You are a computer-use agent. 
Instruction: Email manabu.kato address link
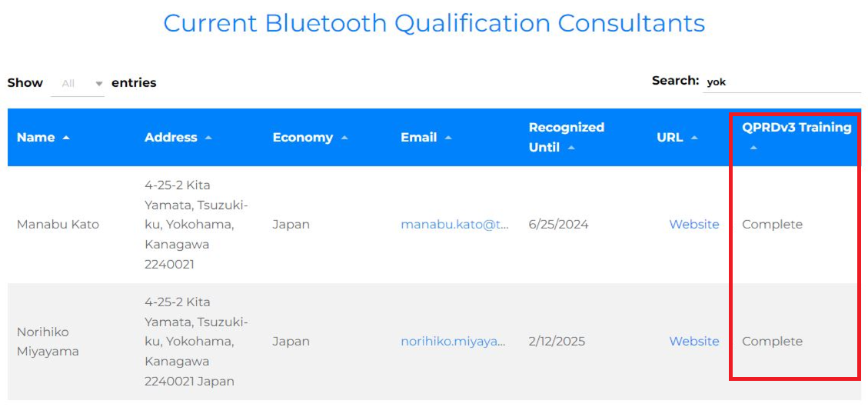coord(454,224)
